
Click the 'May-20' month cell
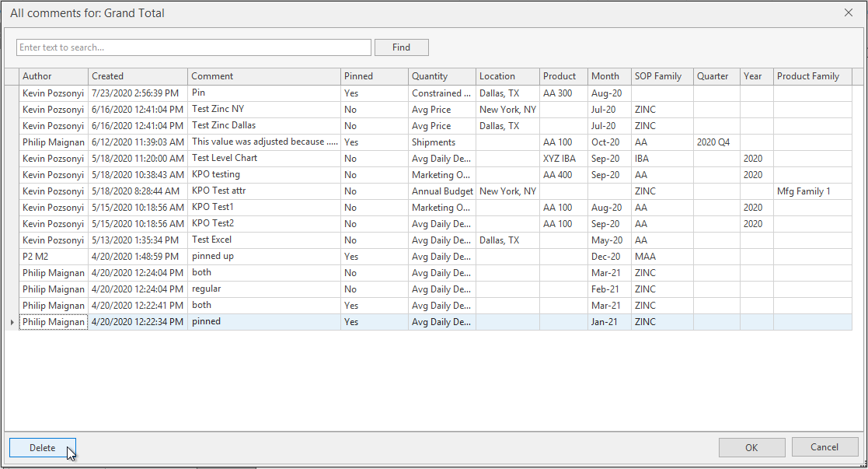click(609, 240)
